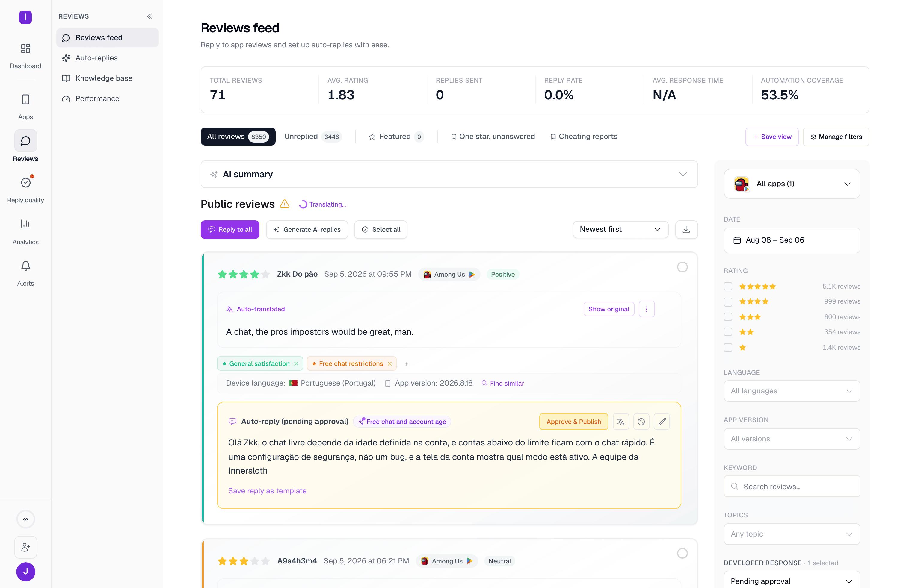This screenshot has height=588, width=906.
Task: Add a topic tag with plus icon
Action: click(x=407, y=364)
